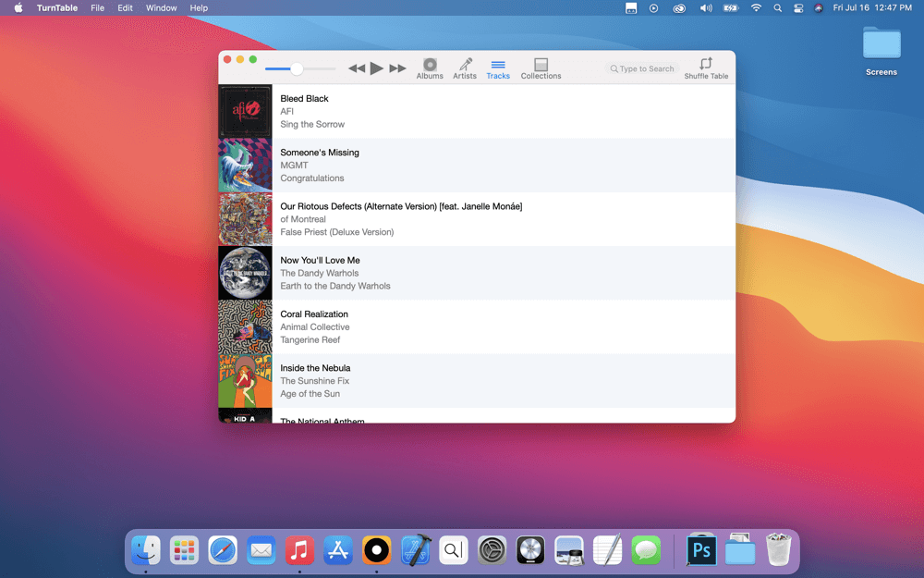Click the artist name "of Montreal"
The image size is (924, 578).
303,219
